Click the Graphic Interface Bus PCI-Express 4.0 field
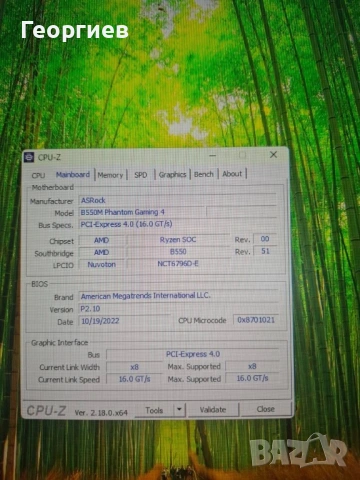 [193, 354]
